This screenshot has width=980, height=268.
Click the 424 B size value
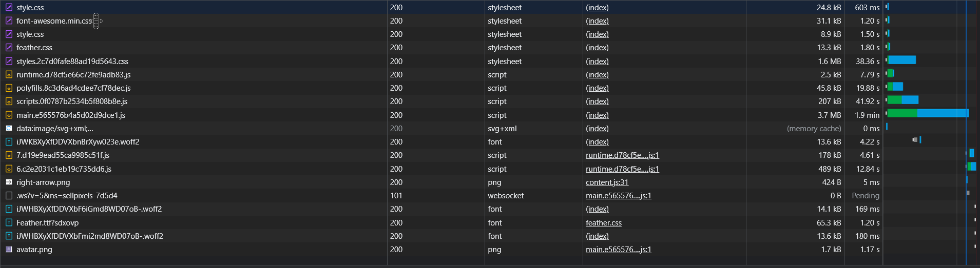tap(832, 182)
